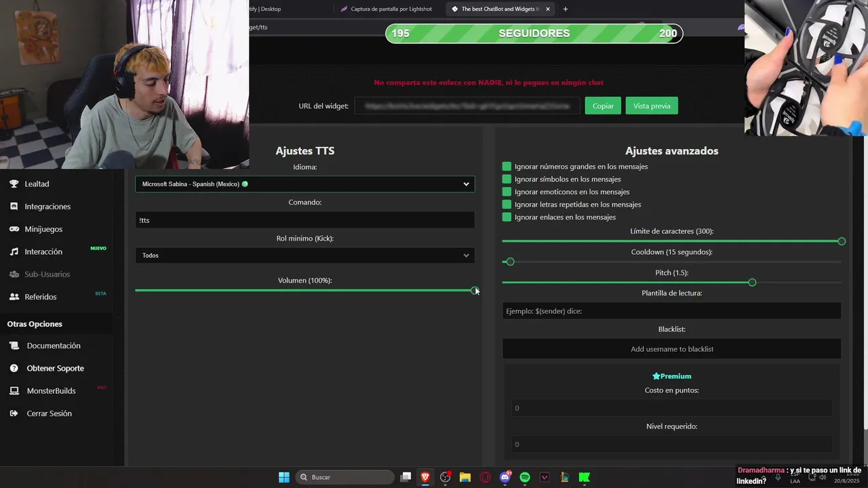
Task: Open Referidos in the sidebar
Action: click(x=41, y=297)
